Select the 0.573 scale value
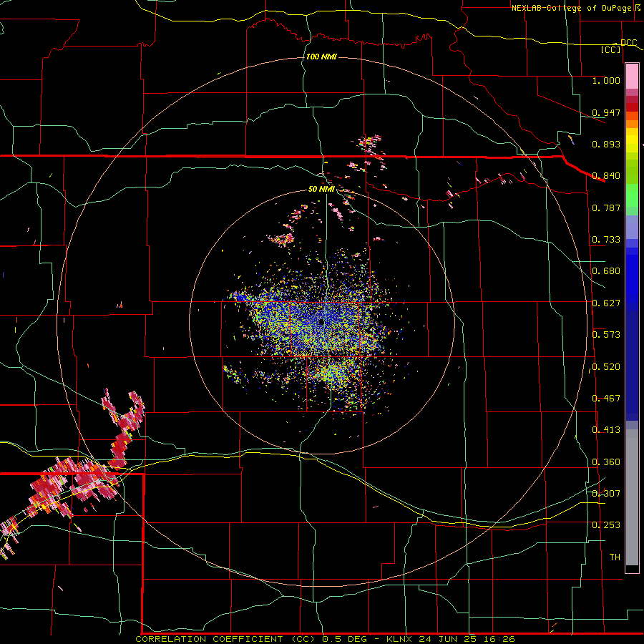Image resolution: width=644 pixels, height=644 pixels. click(x=606, y=335)
